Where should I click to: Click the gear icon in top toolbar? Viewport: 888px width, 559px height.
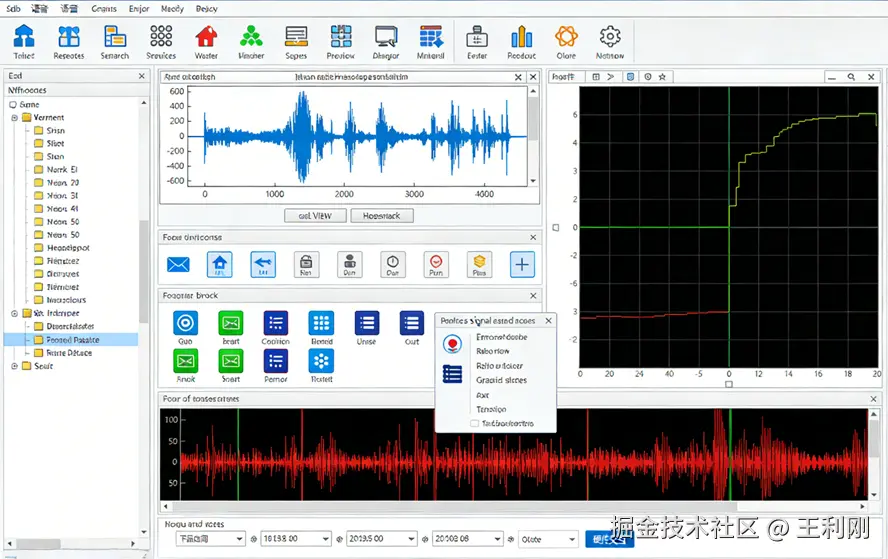(609, 38)
